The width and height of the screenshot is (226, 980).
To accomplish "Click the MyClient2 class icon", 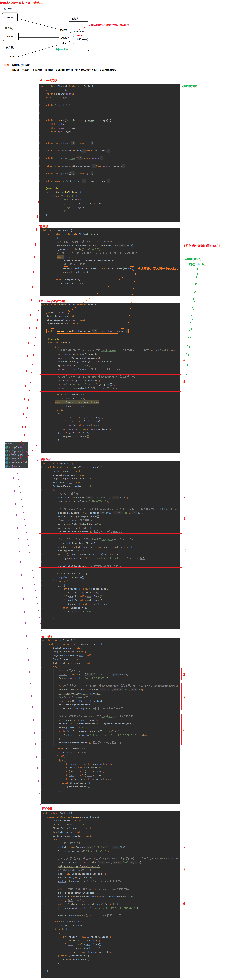I will (7, 451).
